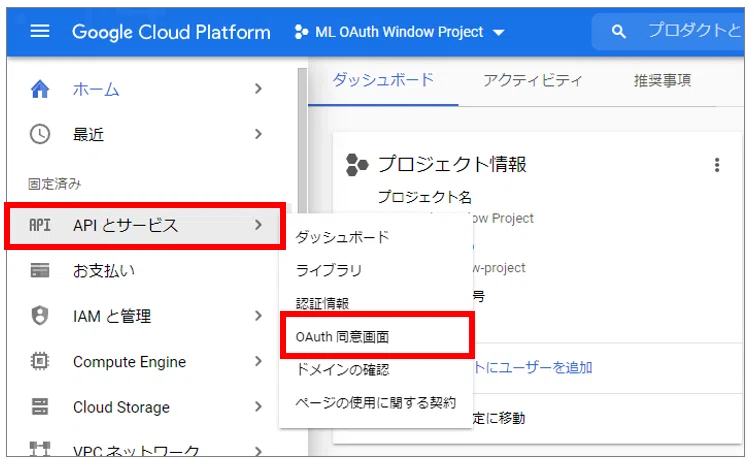Switch to the アクティビティ tab

[x=533, y=80]
